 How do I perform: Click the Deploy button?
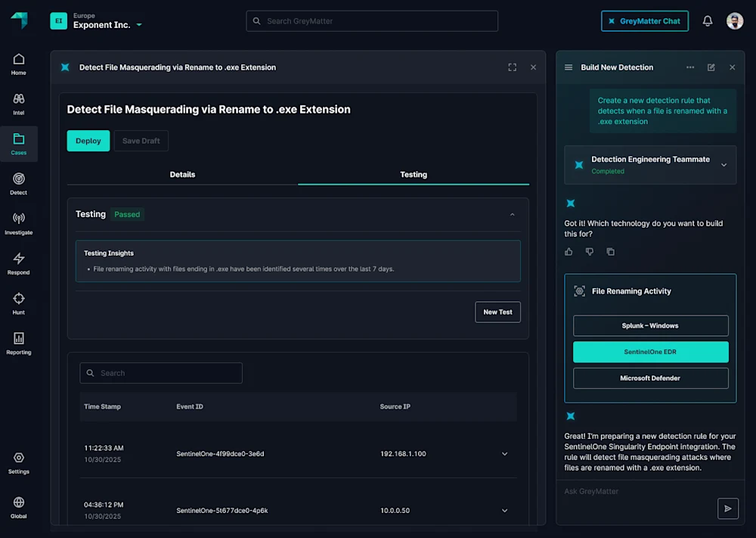tap(88, 141)
